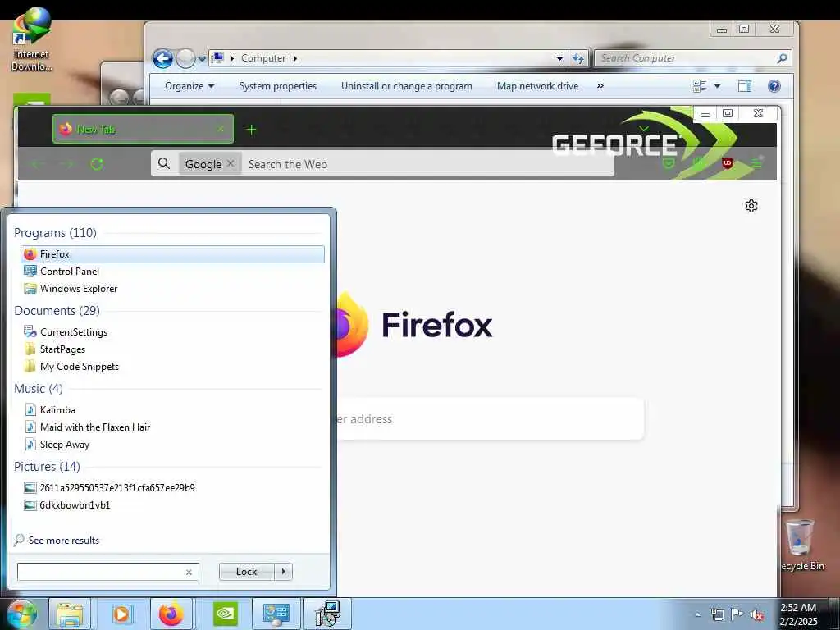Open the address bar history dropdown

559,58
